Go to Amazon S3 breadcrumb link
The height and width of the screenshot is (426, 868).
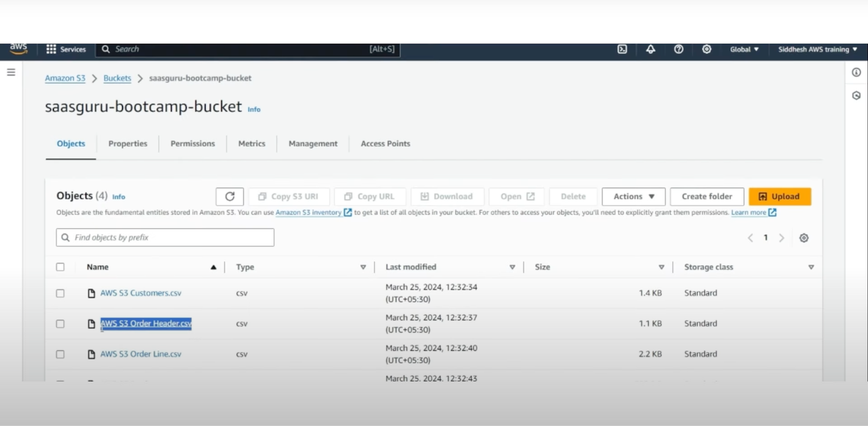coord(65,78)
